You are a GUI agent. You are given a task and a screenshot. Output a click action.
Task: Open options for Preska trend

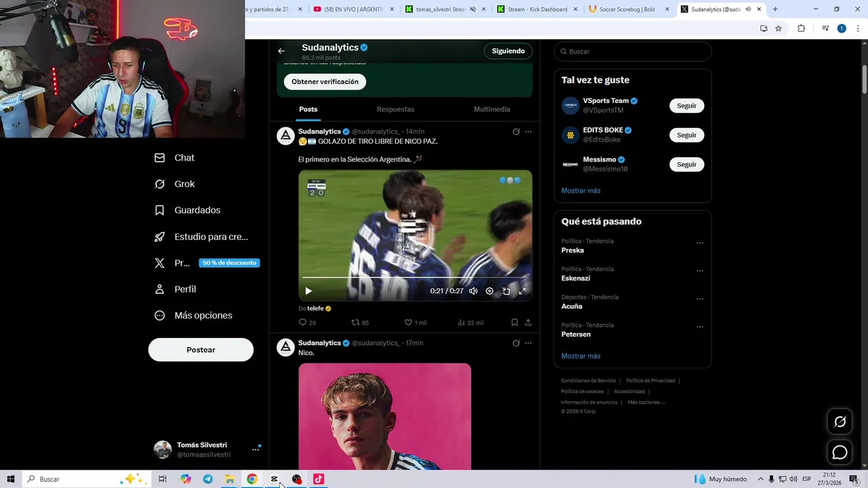(700, 243)
